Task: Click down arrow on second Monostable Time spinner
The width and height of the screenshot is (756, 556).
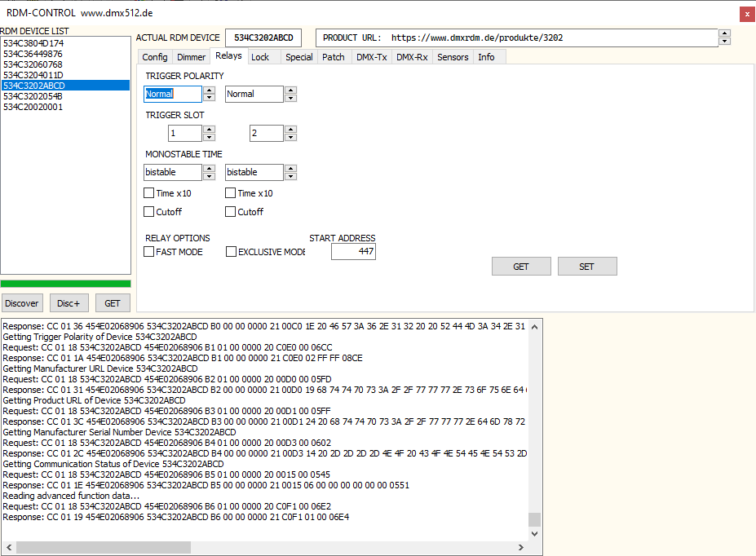Action: tap(290, 176)
